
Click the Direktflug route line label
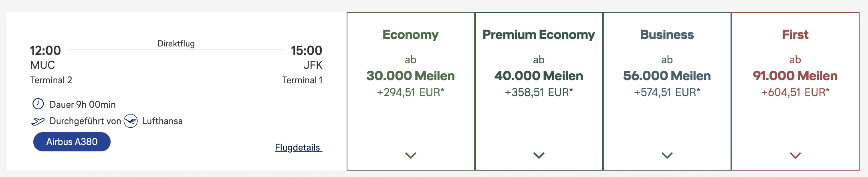pyautogui.click(x=176, y=44)
